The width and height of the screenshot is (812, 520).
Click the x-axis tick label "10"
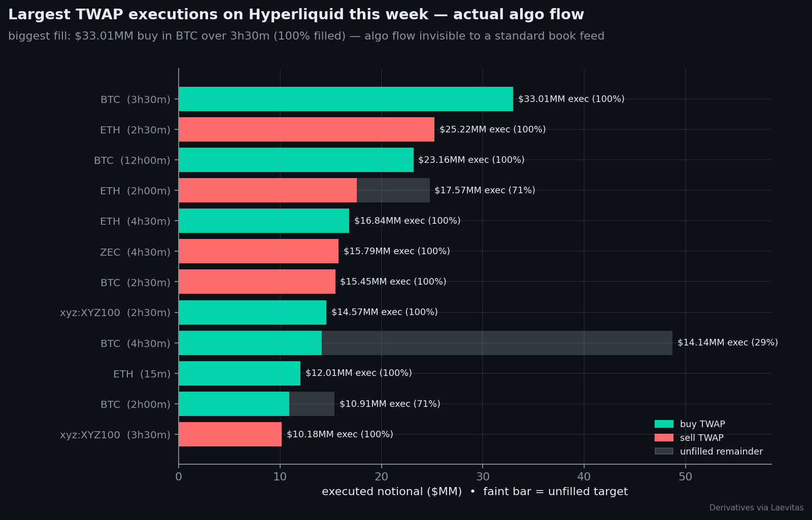click(280, 477)
